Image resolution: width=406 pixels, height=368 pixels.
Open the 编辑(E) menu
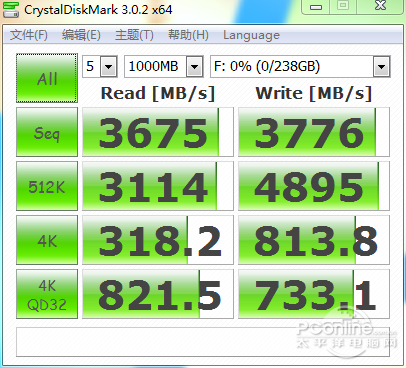[x=81, y=35]
